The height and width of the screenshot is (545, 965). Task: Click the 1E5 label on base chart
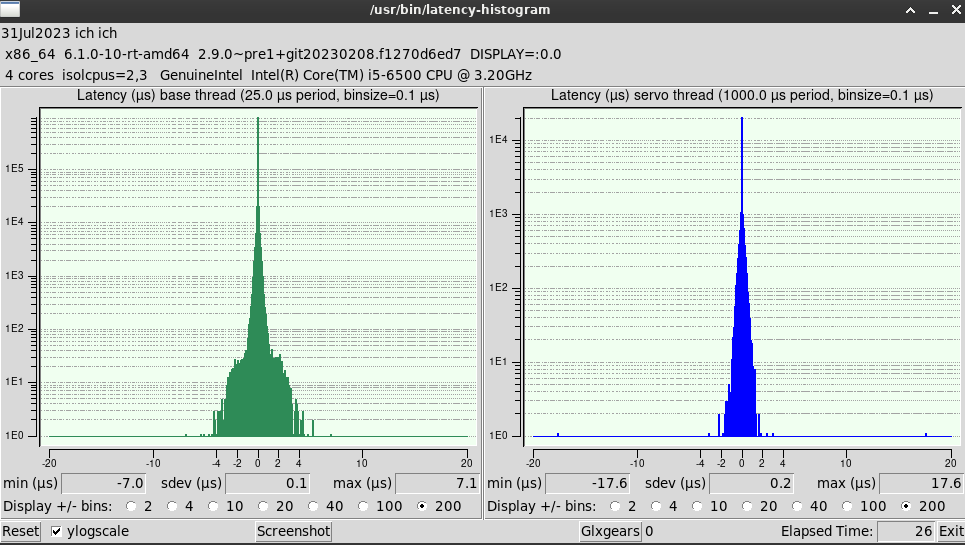pos(15,169)
